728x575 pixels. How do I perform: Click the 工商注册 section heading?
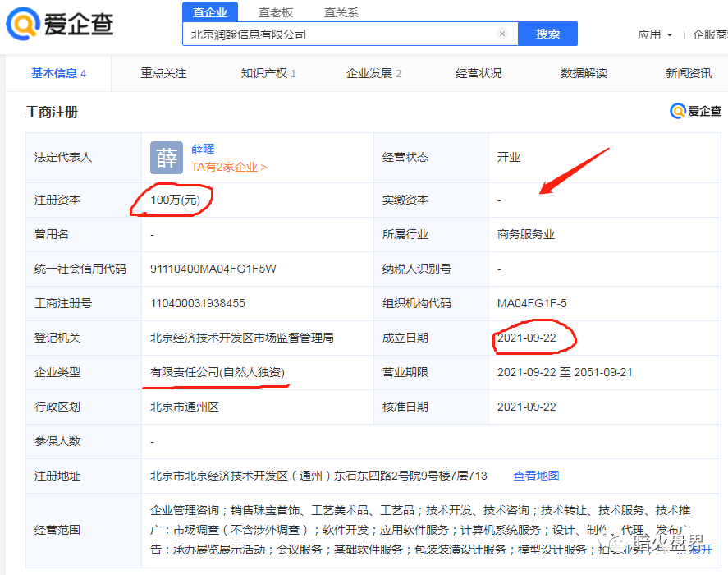pyautogui.click(x=52, y=112)
